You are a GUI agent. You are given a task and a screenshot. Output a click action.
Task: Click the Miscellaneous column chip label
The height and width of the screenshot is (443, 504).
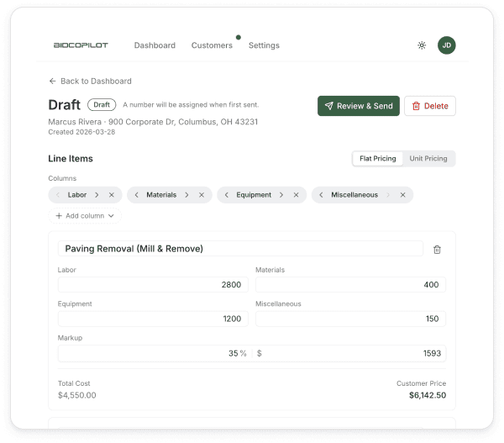click(x=354, y=195)
